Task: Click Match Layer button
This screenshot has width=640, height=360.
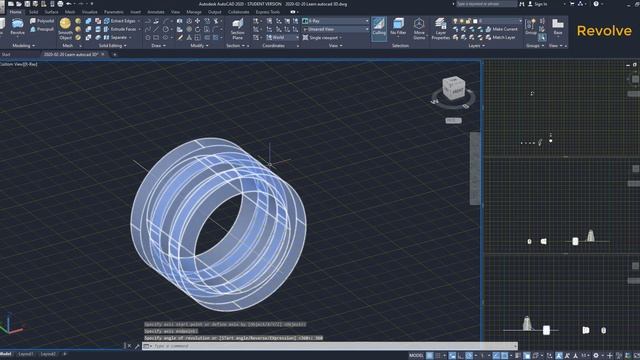Action: pos(500,38)
